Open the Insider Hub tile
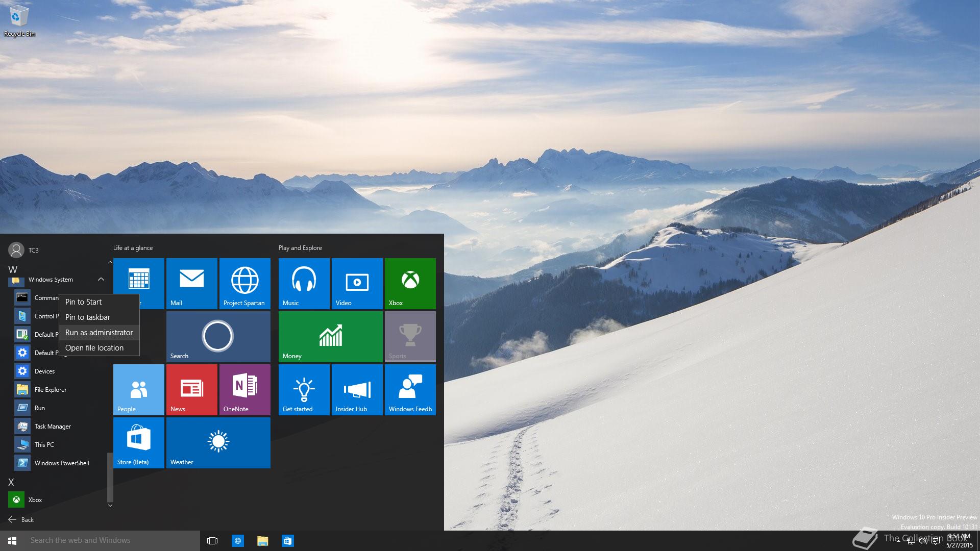980x551 pixels. tap(357, 390)
